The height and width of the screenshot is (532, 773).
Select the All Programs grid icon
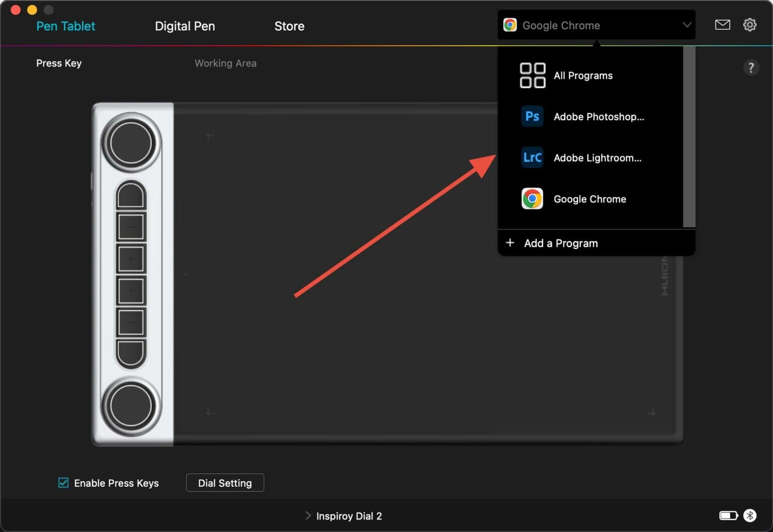pos(532,75)
